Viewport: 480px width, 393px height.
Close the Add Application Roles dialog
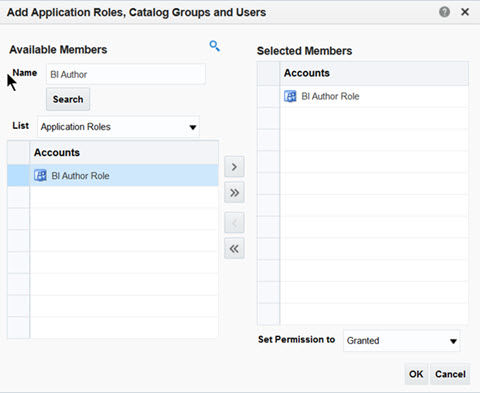pyautogui.click(x=465, y=12)
